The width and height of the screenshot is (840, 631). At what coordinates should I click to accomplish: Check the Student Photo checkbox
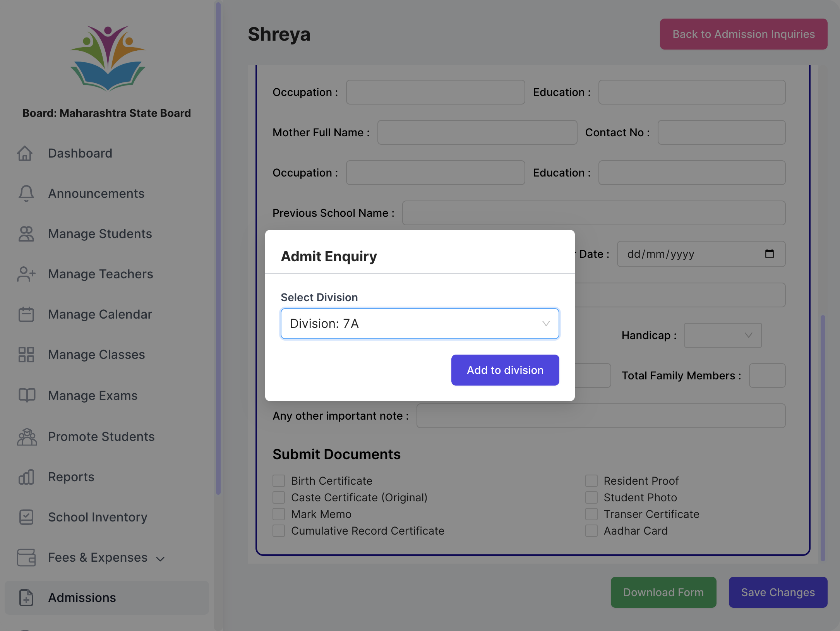(x=591, y=497)
